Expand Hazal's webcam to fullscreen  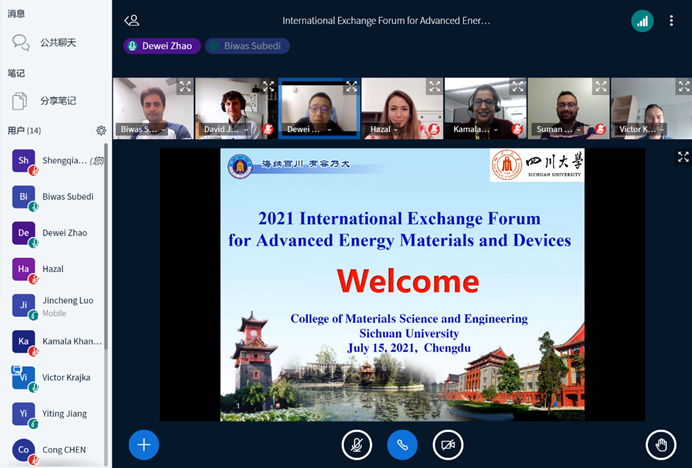[x=433, y=87]
